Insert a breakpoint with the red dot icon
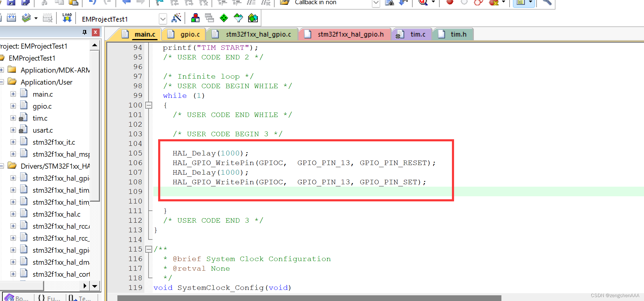The height and width of the screenshot is (301, 644). 450,2
